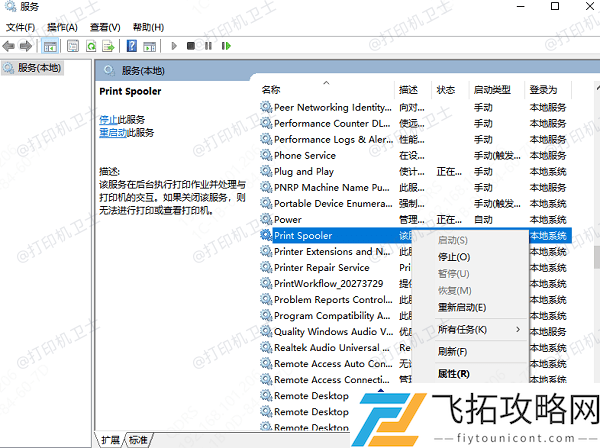Expand 所有任务(K) submenu arrow
Screen dimensions: 600x448
[x=518, y=329]
